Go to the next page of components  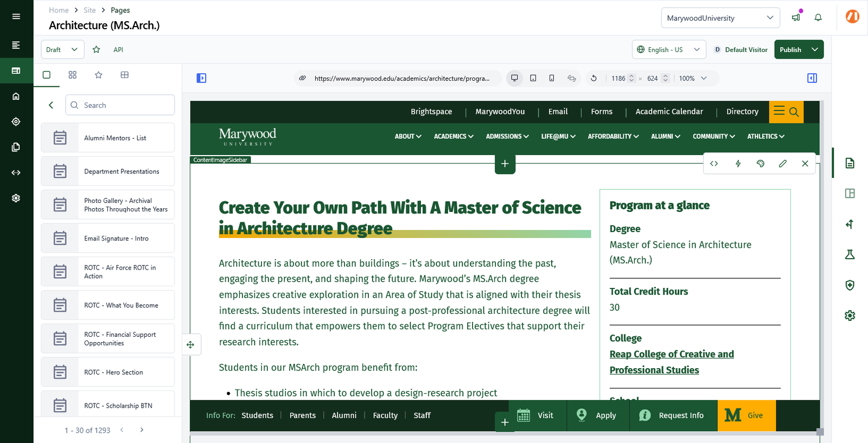142,430
